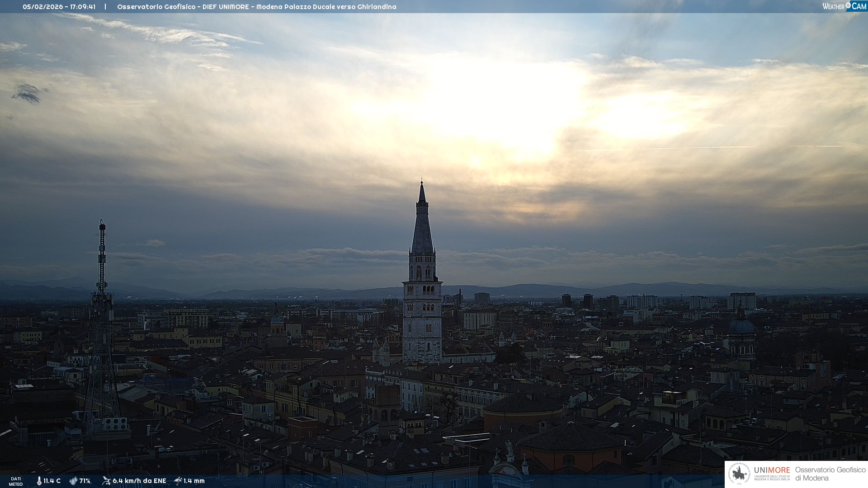Click the wind anemometer icon
Screen dimensions: 868x488
(106, 481)
